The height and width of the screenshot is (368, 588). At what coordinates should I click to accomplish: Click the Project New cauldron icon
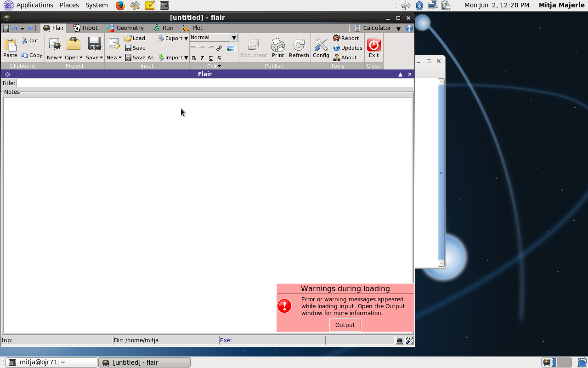pyautogui.click(x=55, y=45)
